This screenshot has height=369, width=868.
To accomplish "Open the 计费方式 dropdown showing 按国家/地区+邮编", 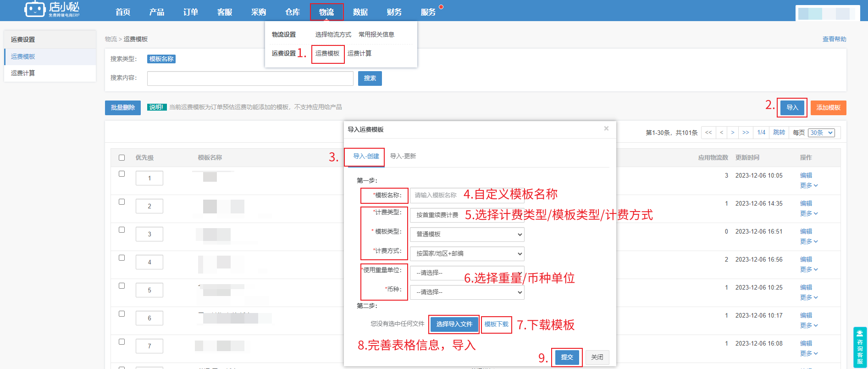I will pyautogui.click(x=467, y=253).
